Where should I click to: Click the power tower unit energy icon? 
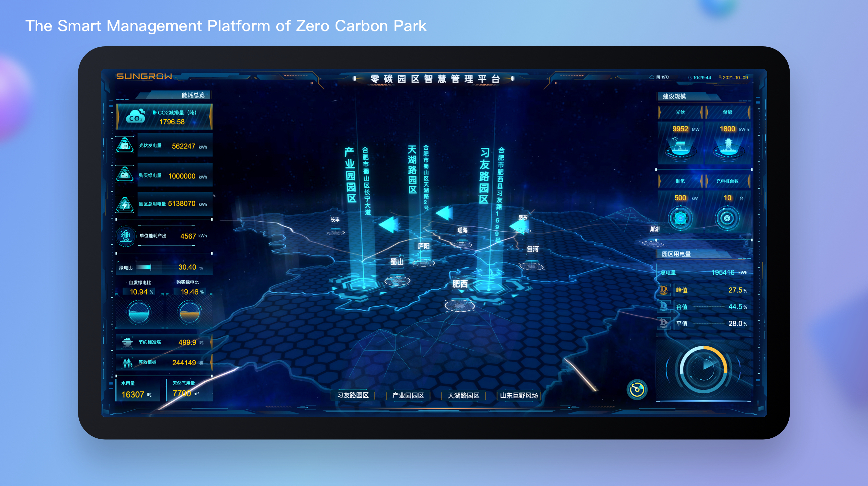coord(126,236)
